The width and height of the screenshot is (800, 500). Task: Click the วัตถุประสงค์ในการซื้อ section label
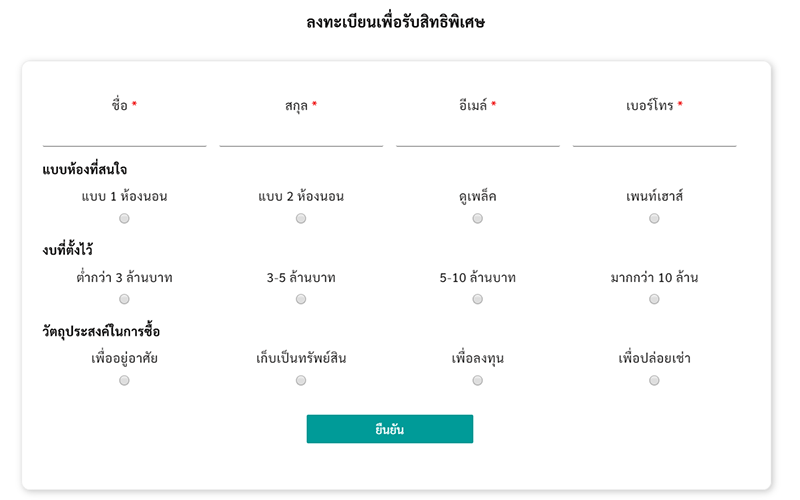(x=102, y=331)
